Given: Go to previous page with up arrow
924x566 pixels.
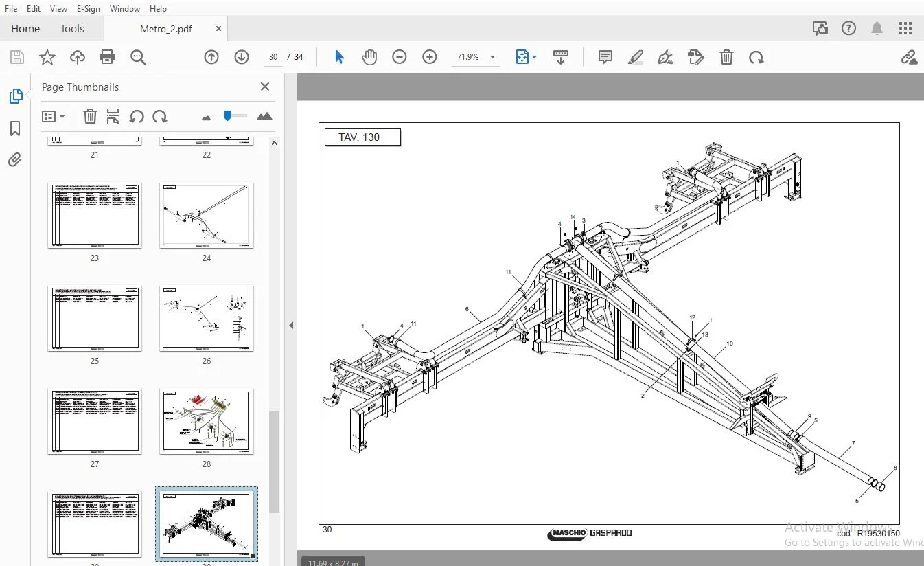Looking at the screenshot, I should (x=211, y=57).
